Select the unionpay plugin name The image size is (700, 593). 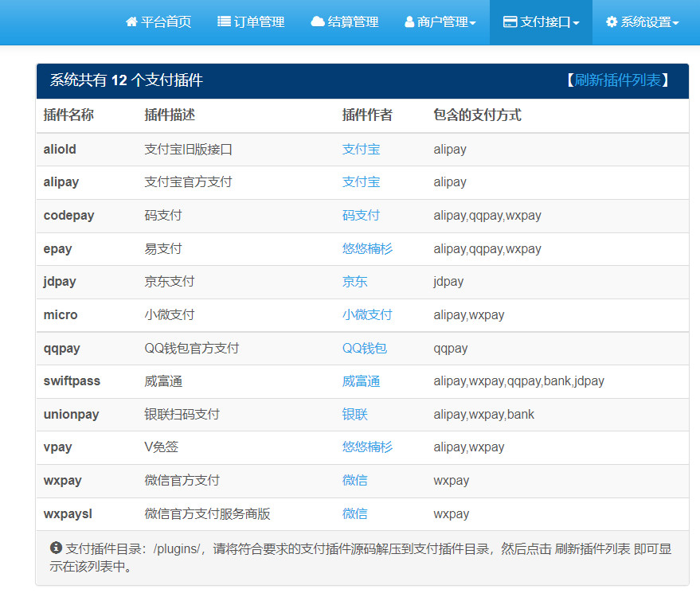pos(71,415)
